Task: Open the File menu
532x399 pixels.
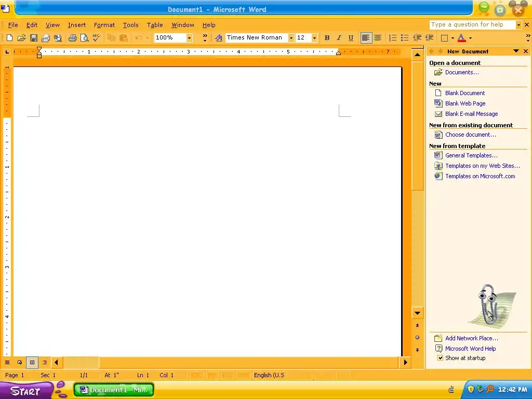Action: click(13, 25)
